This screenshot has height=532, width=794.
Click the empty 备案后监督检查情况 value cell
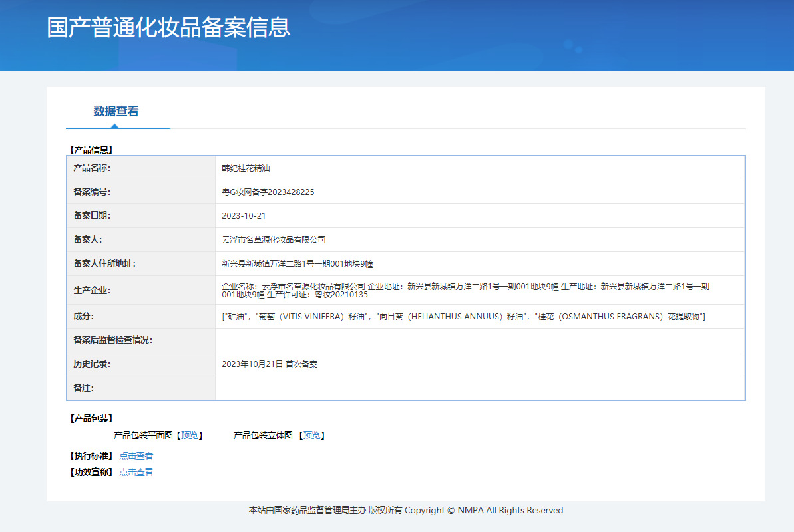[479, 340]
